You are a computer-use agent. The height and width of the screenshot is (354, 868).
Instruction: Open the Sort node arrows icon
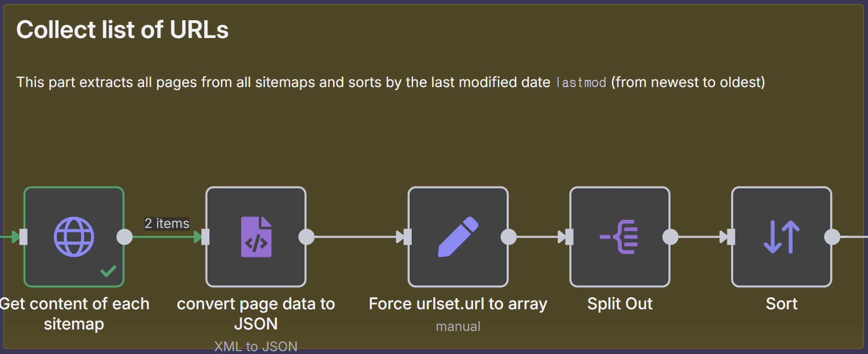[x=782, y=237]
